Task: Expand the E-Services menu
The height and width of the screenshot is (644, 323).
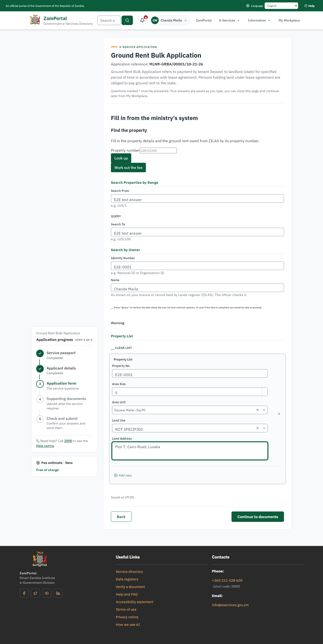Action: pos(229,21)
